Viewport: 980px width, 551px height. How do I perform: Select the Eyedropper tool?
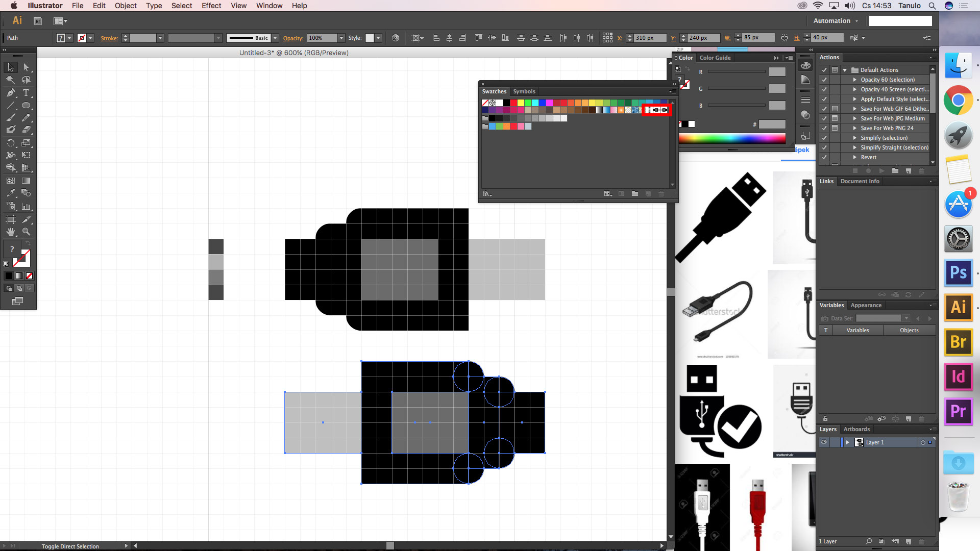11,193
